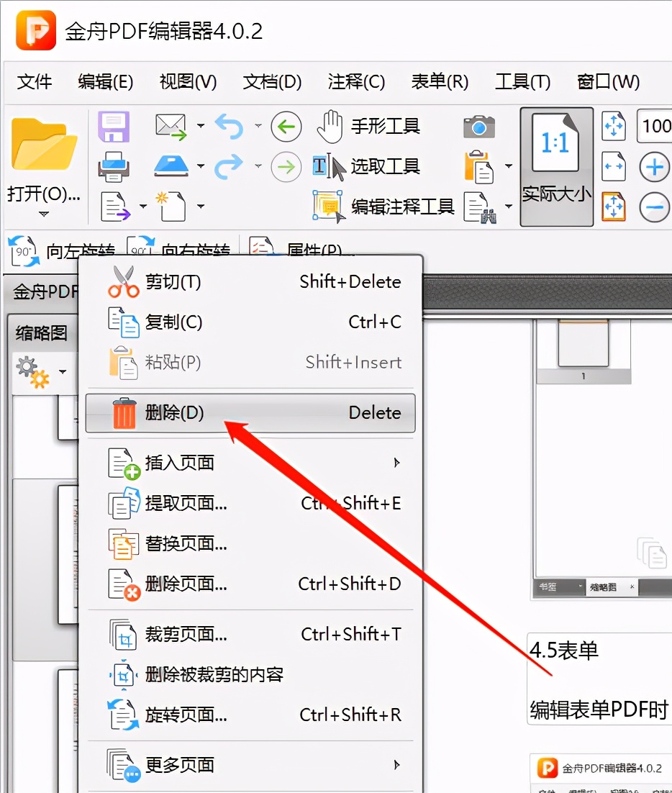
Task: Click the Properties (属性) icon
Action: tap(262, 247)
